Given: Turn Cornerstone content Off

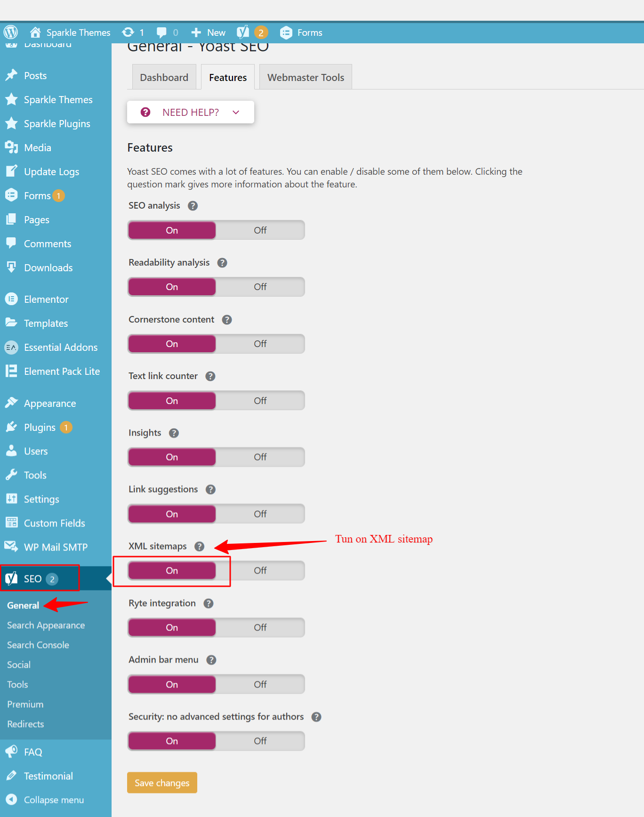Looking at the screenshot, I should (x=260, y=344).
